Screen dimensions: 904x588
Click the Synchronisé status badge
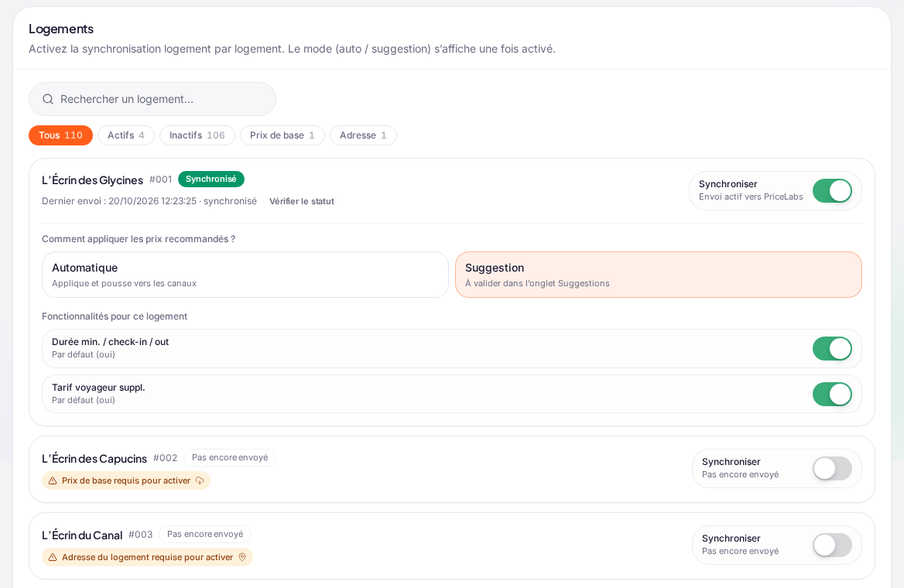[x=211, y=179]
